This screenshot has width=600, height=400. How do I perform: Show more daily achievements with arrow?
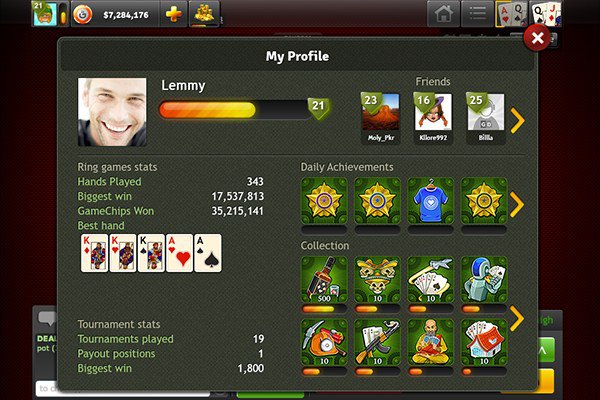click(517, 204)
